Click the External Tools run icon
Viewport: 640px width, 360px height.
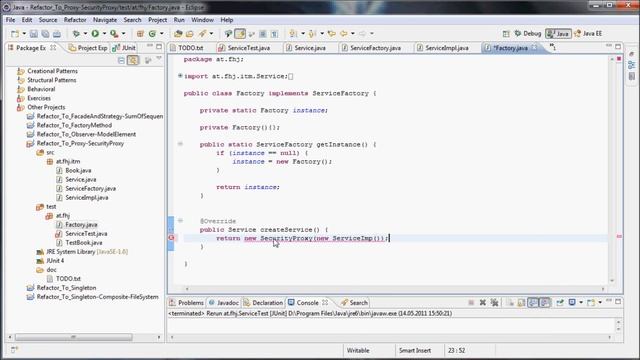pyautogui.click(x=114, y=33)
